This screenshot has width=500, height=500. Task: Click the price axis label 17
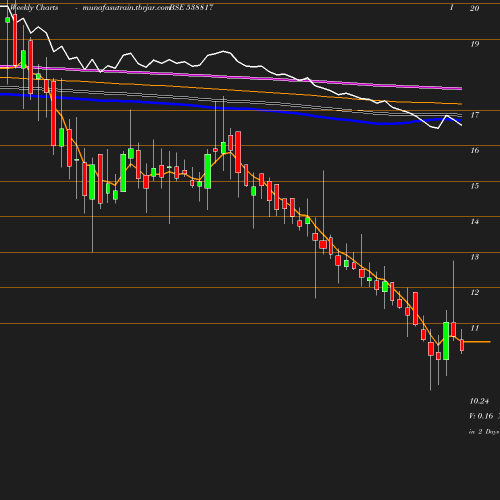point(474,115)
